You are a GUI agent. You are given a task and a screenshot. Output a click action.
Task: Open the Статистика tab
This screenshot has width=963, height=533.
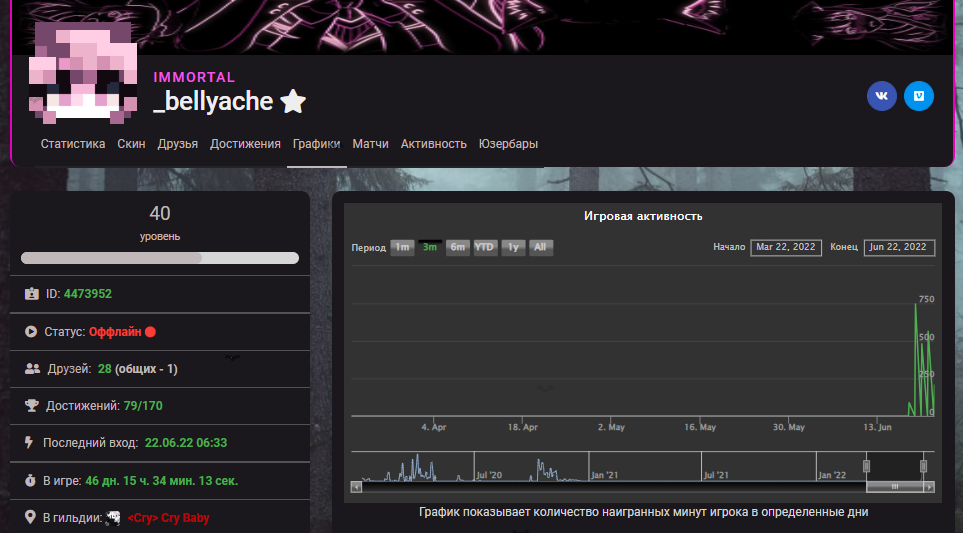(73, 144)
